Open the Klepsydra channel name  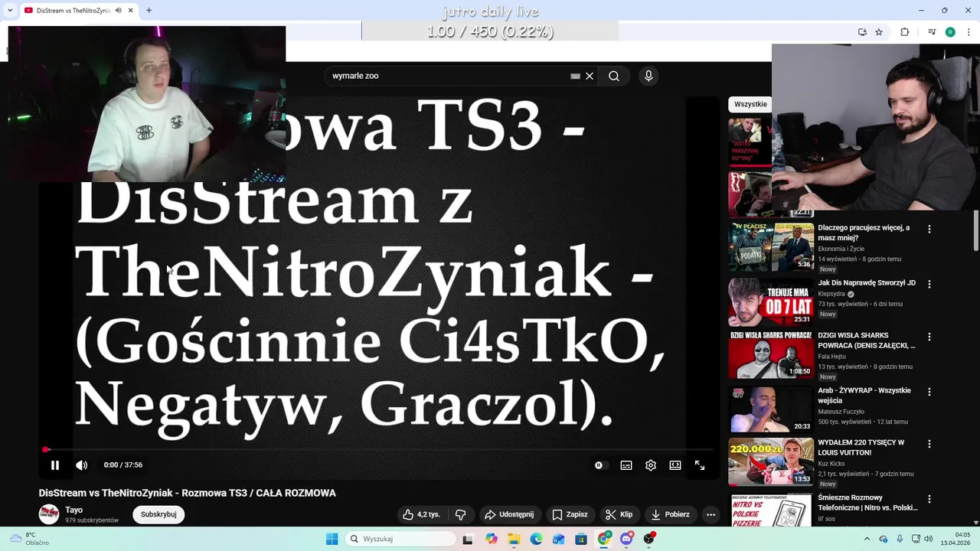[831, 294]
